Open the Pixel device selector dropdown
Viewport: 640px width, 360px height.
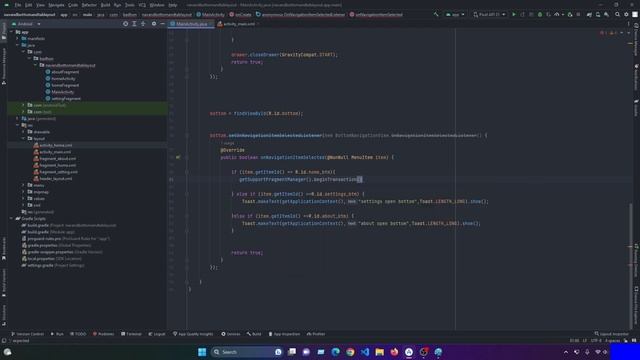click(x=489, y=14)
